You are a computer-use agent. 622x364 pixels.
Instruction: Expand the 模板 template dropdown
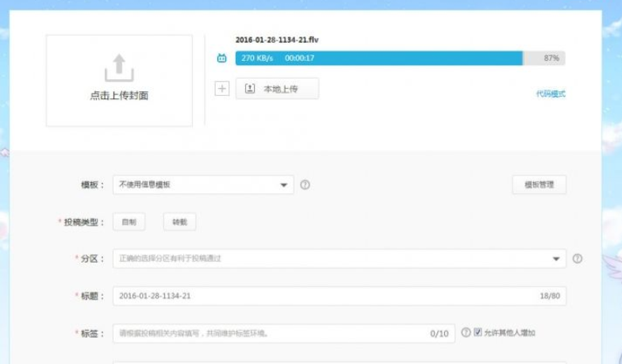pos(203,185)
